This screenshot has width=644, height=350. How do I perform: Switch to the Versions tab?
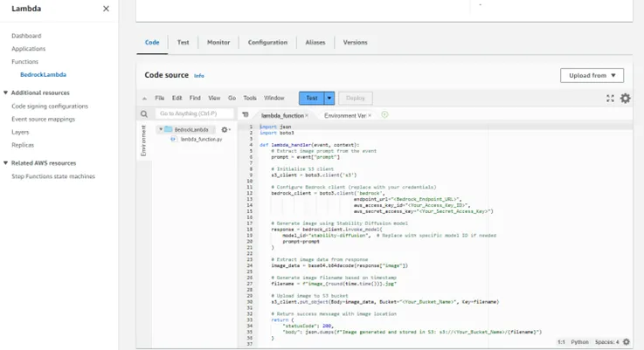(x=356, y=42)
